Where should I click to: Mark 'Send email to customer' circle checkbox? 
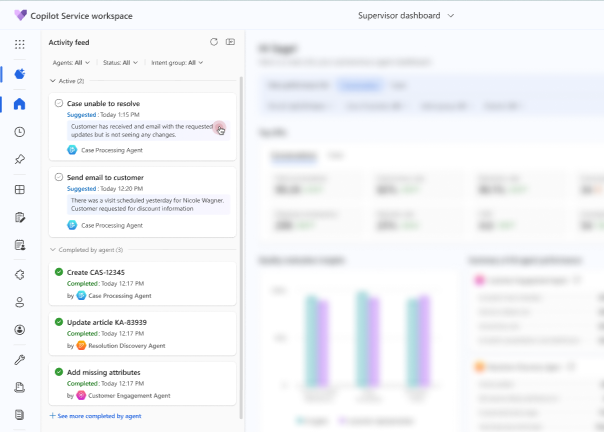59,177
